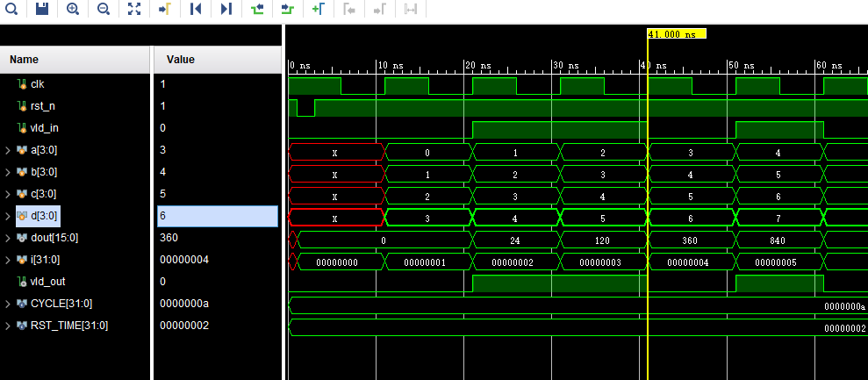Viewport: 868px width, 380px height.
Task: Click the value 6 of d[3:0]
Action: (x=218, y=216)
